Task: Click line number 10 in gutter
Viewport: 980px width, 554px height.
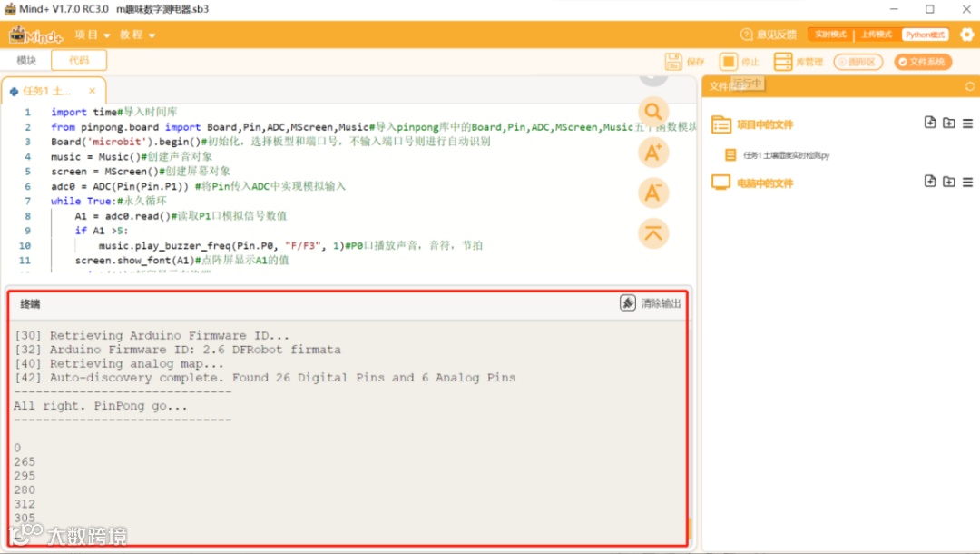Action: [x=24, y=246]
